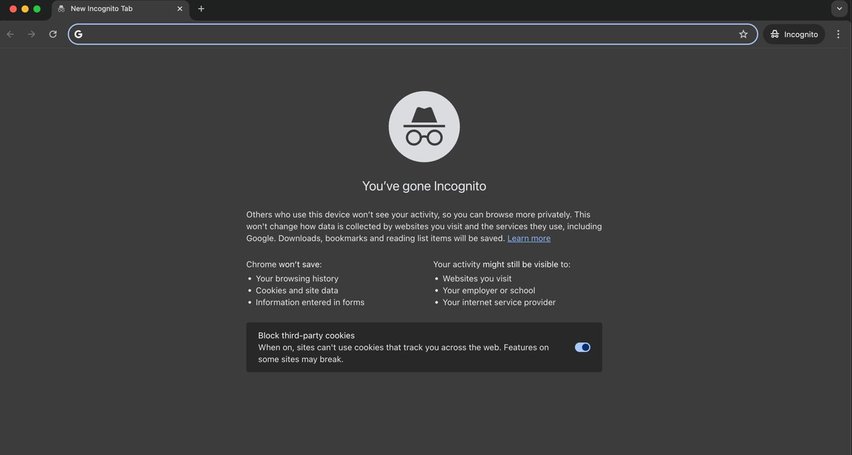
Task: Expand the tab search dropdown arrow
Action: click(839, 9)
